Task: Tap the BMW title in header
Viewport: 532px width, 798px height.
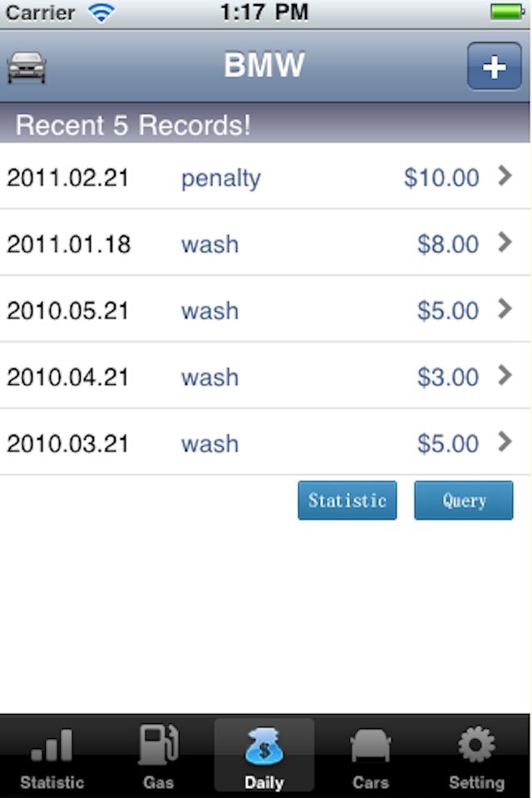Action: point(264,65)
